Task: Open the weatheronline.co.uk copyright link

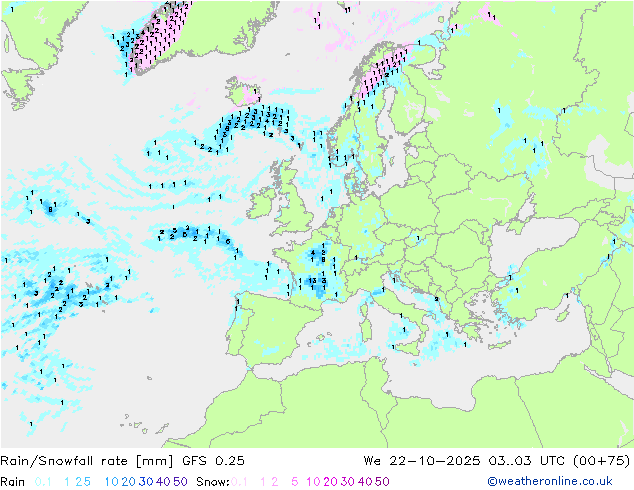Action: coord(550,481)
